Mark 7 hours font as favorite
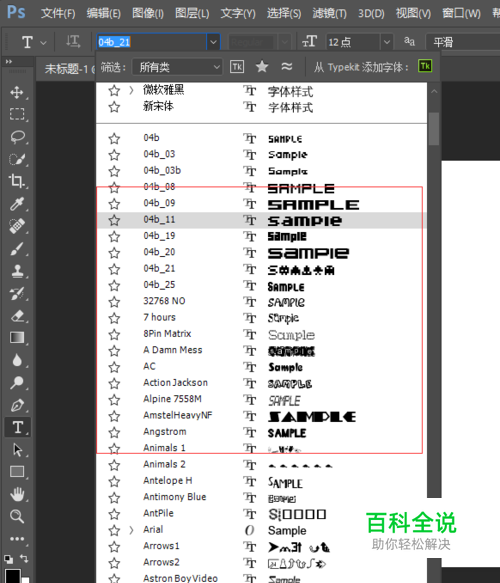This screenshot has width=500, height=583. 114,318
